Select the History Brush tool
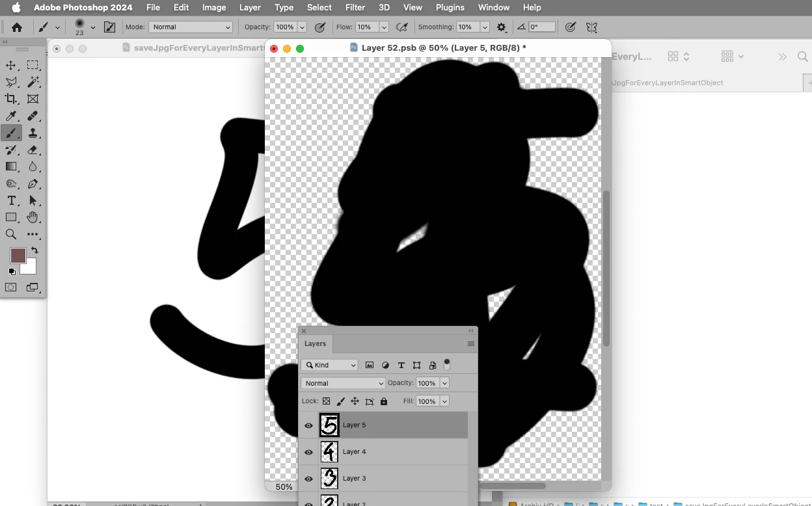 coord(11,150)
